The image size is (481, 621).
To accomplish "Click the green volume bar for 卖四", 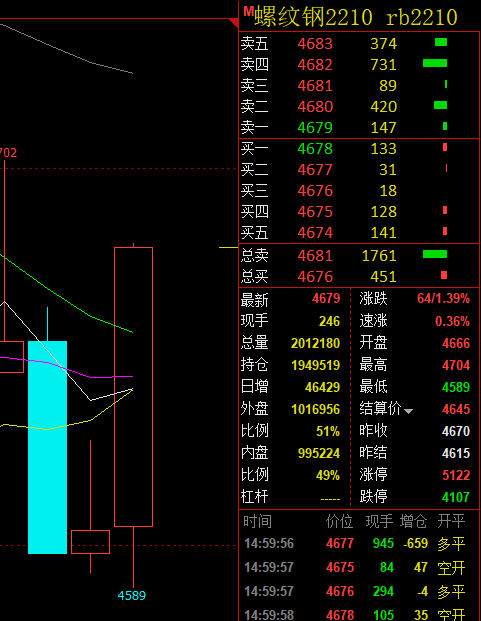I will tap(435, 63).
